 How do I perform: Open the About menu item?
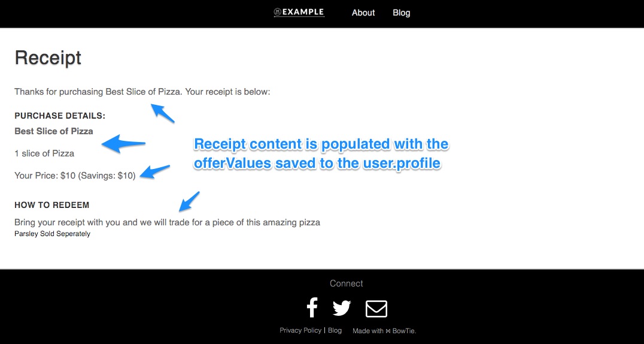pos(363,13)
